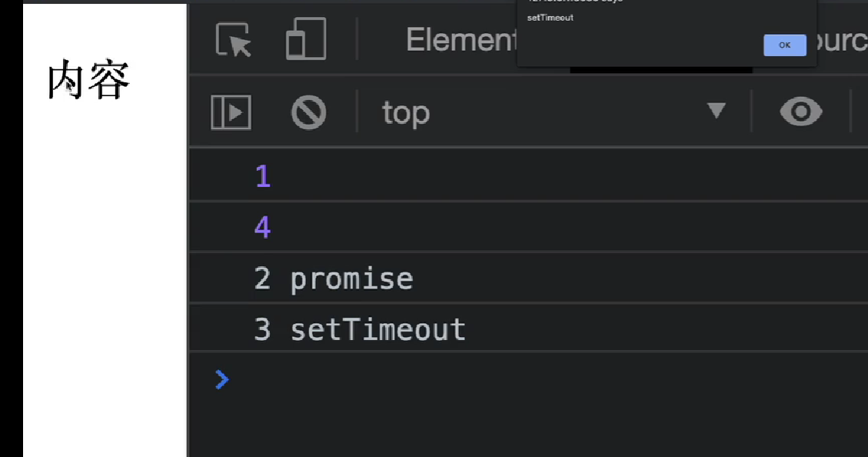The height and width of the screenshot is (457, 868).
Task: Select the console log line 1
Action: [529, 176]
